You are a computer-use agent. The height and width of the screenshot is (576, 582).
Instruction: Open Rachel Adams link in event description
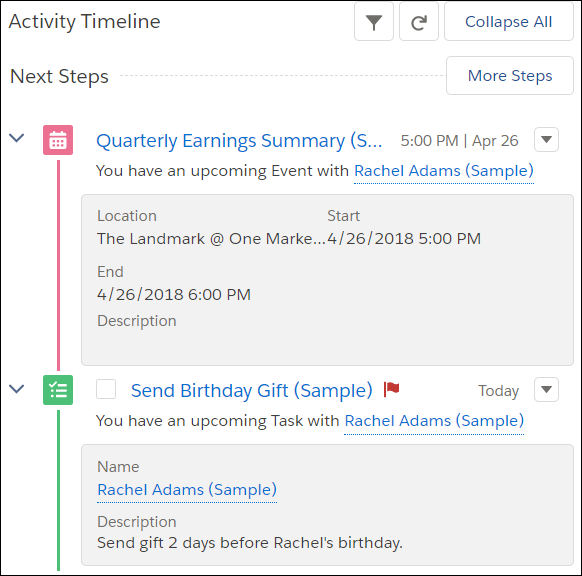pyautogui.click(x=444, y=171)
